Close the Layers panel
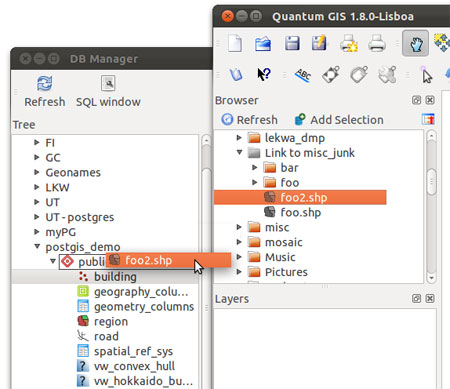450x389 pixels. pyautogui.click(x=430, y=298)
